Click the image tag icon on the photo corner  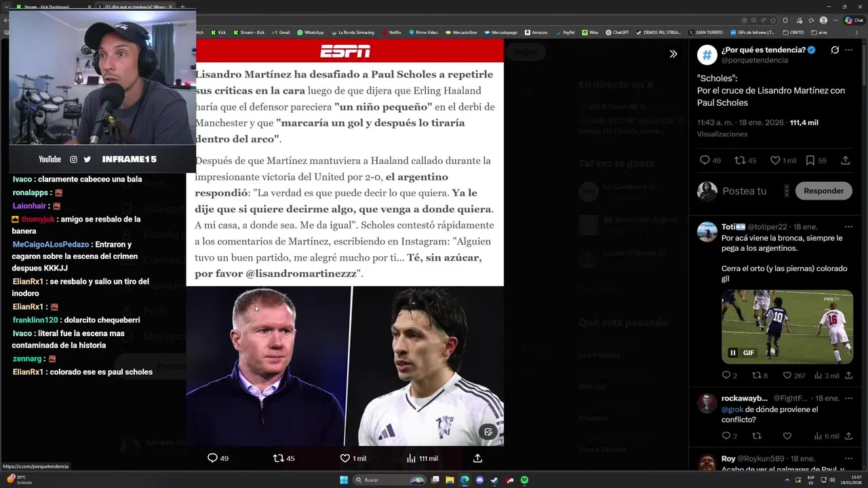click(488, 432)
